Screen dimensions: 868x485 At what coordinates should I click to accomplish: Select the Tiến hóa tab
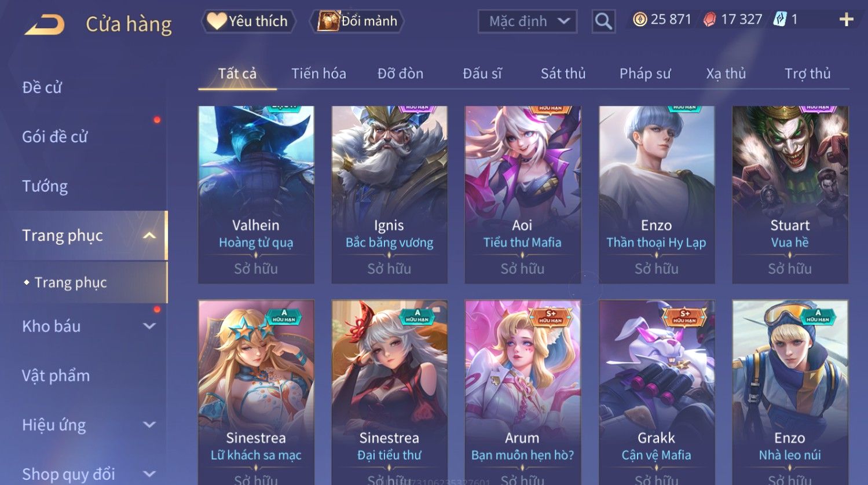(x=318, y=74)
